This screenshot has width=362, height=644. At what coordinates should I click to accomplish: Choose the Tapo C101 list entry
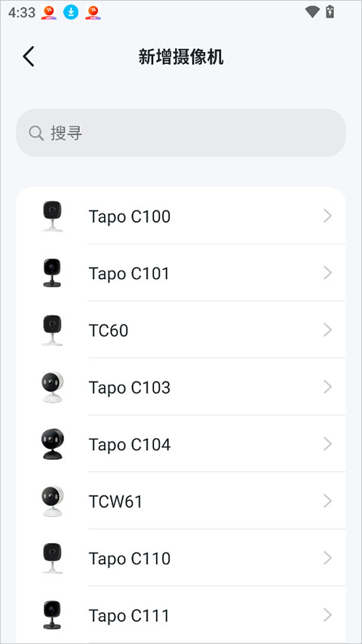tap(181, 273)
